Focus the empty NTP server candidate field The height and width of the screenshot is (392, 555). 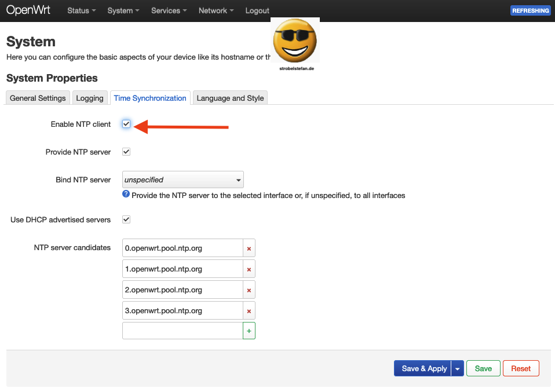coord(182,331)
